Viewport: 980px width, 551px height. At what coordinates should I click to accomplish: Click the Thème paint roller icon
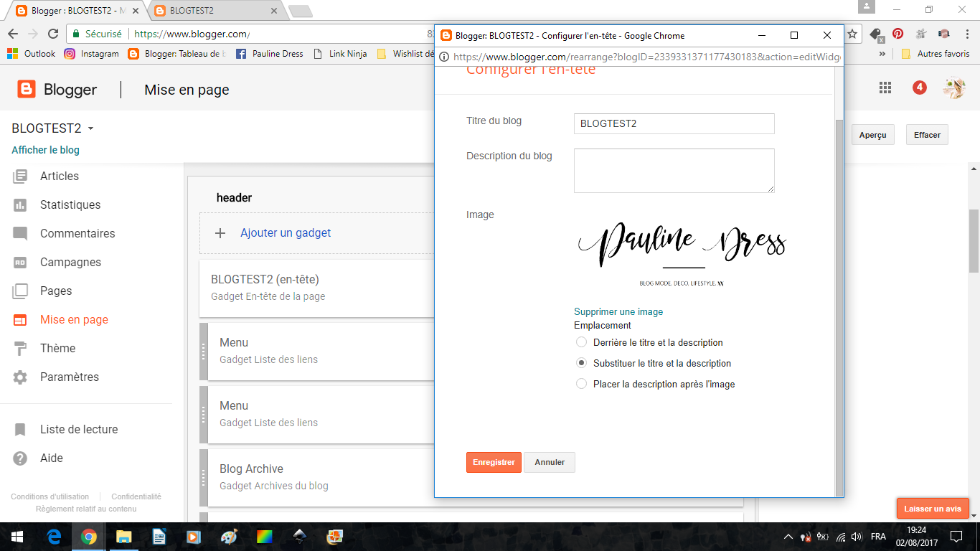20,349
